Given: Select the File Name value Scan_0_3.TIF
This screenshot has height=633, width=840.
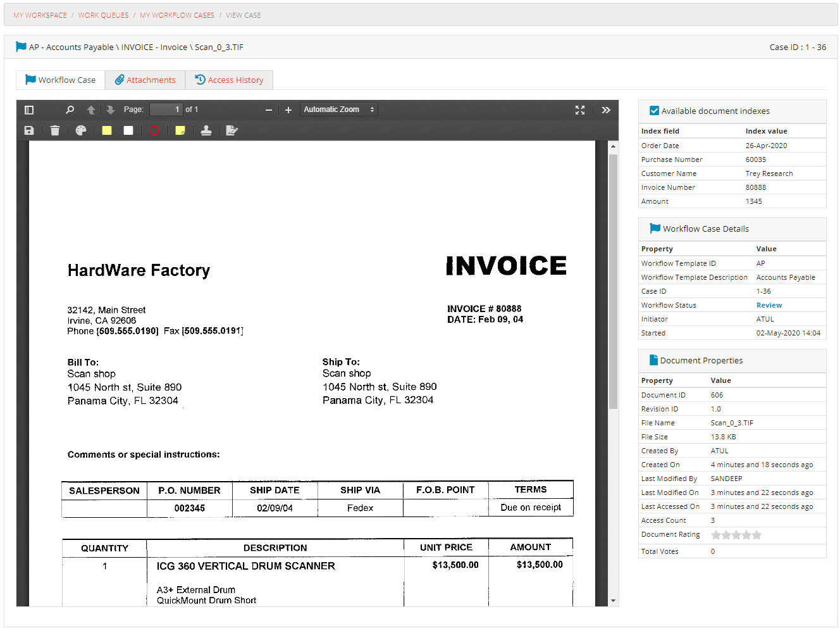Looking at the screenshot, I should click(732, 423).
